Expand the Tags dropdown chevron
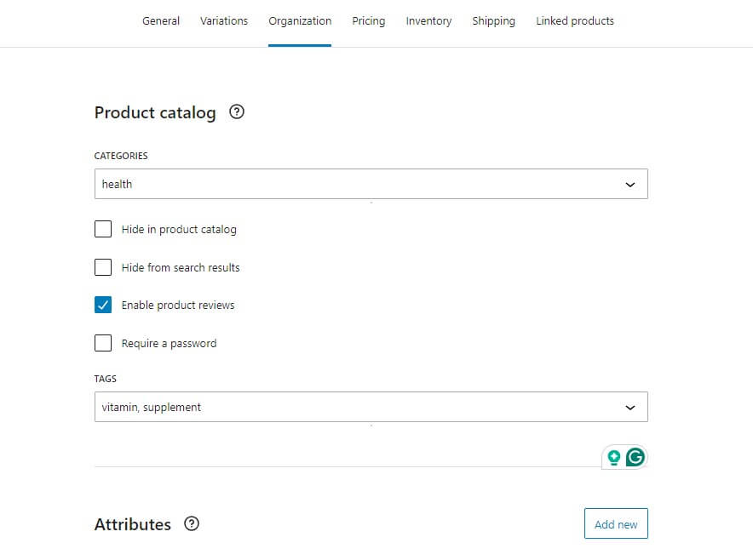 [x=630, y=408]
